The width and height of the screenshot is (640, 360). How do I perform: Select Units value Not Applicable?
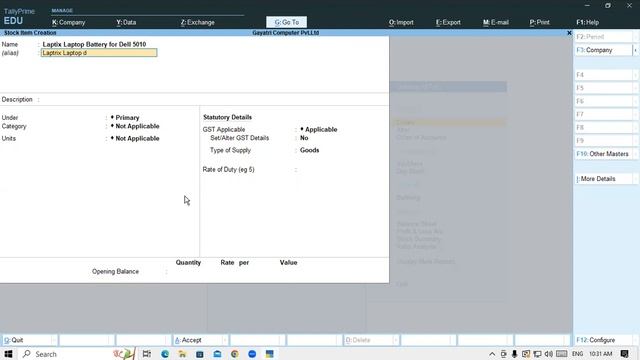(137, 138)
